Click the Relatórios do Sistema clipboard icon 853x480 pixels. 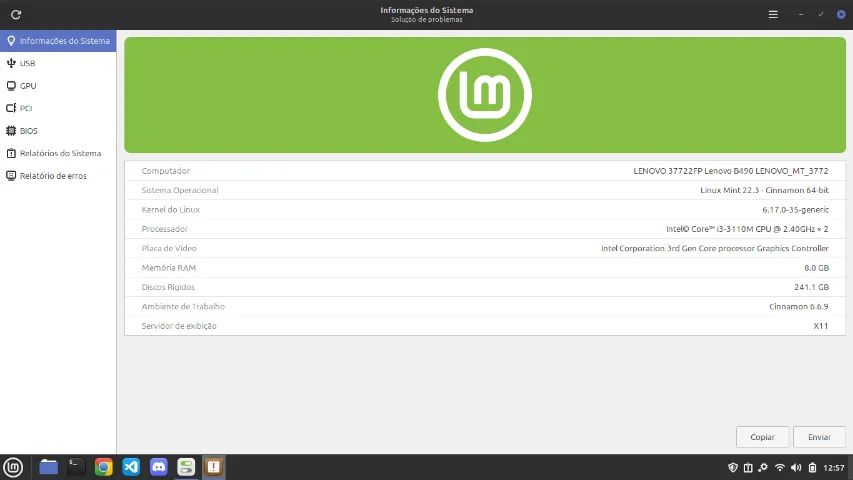tap(11, 153)
